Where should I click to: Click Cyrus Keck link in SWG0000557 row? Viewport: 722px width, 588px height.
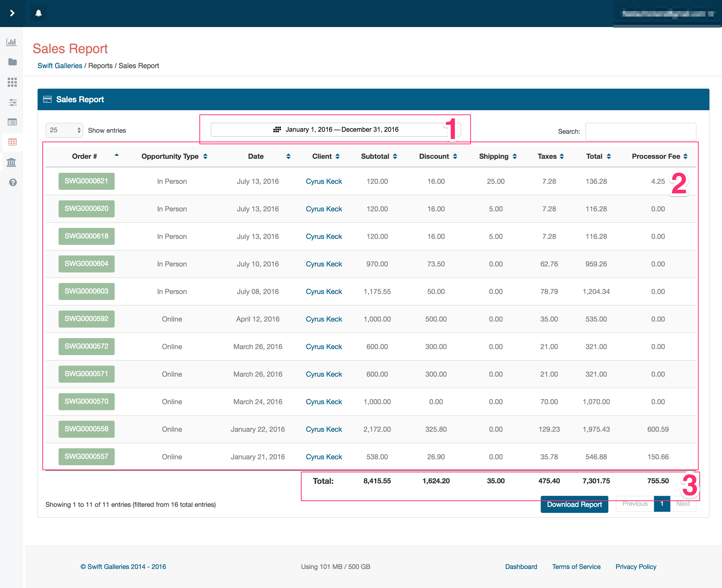click(x=324, y=457)
